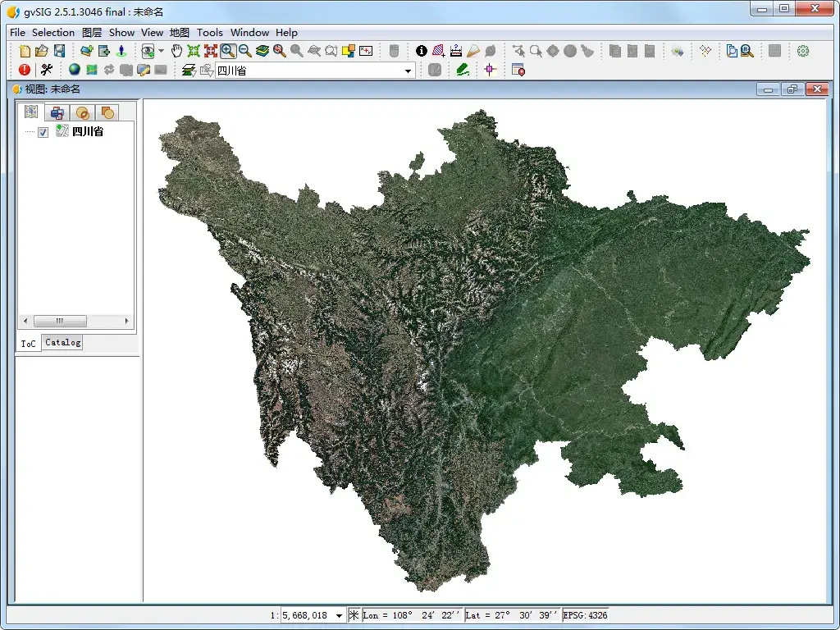840x630 pixels.
Task: Uncheck the 四川省 layer visibility checkbox
Action: tap(42, 131)
